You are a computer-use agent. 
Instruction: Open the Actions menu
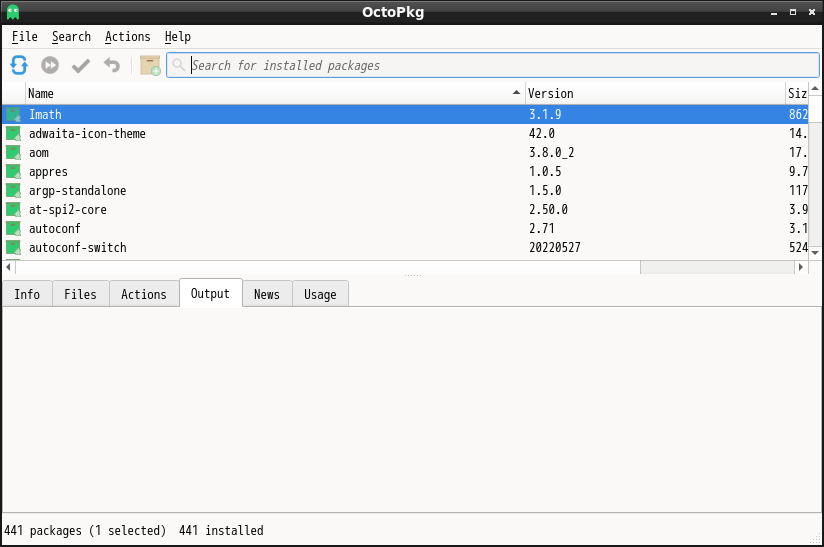point(127,37)
